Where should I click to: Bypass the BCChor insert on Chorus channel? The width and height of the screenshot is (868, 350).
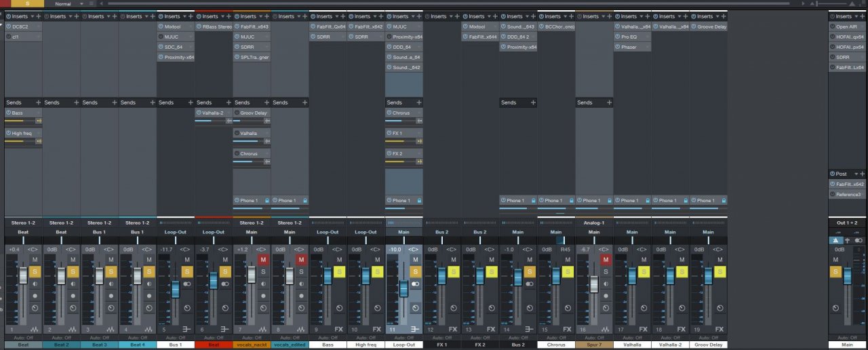pos(541,26)
